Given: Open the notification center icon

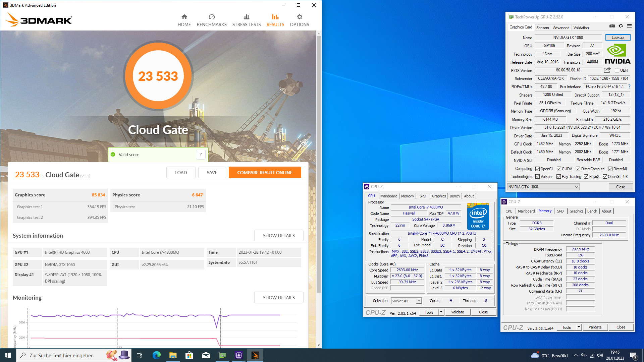Looking at the screenshot, I should (634, 356).
